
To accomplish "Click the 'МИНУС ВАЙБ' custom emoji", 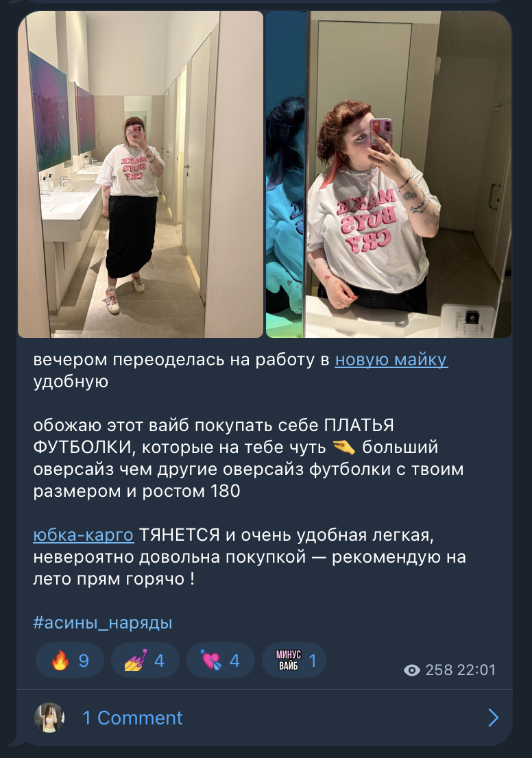I will point(288,661).
